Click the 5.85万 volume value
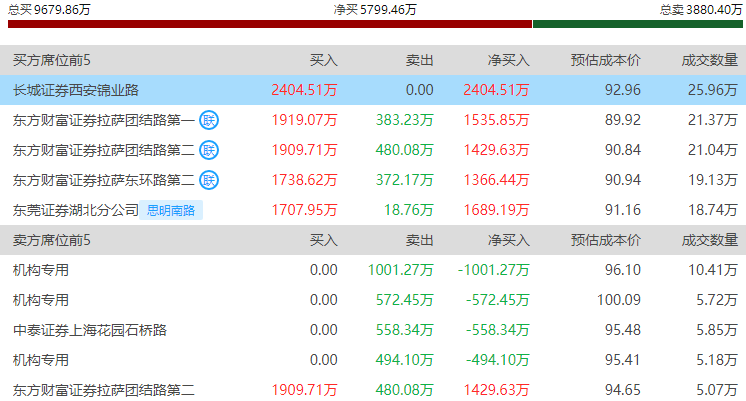746x401 pixels. click(x=717, y=330)
